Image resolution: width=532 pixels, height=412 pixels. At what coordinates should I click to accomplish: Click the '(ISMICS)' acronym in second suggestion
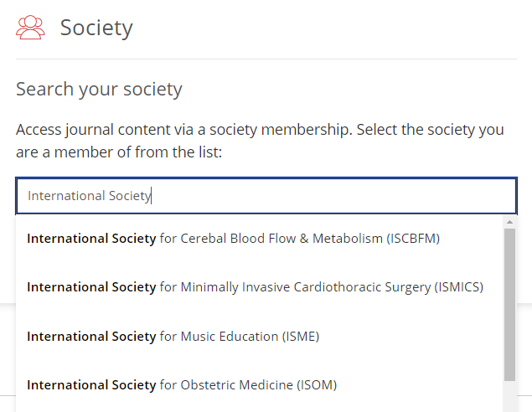coord(459,287)
